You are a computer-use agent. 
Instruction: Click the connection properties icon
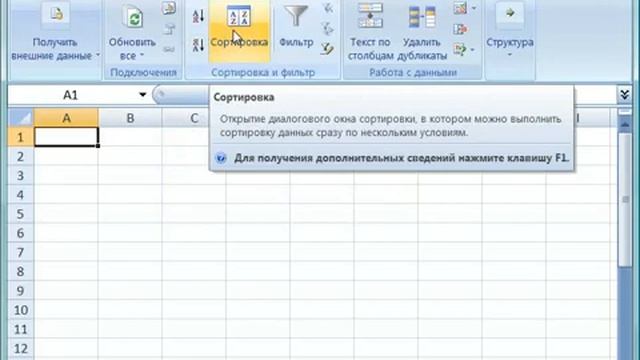tap(169, 29)
